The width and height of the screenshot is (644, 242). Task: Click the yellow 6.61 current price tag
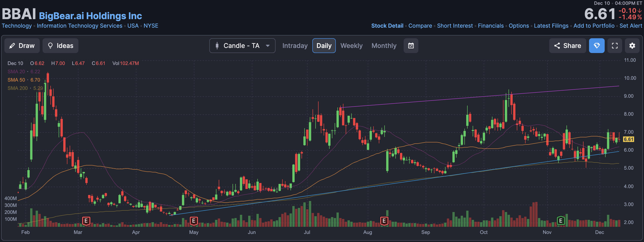click(x=629, y=139)
